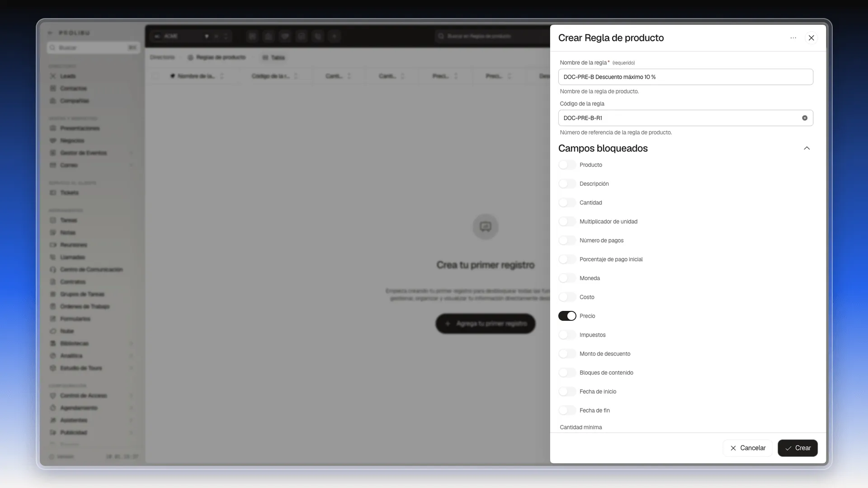Toggle the Producto locked field switch
The width and height of the screenshot is (868, 488).
pyautogui.click(x=567, y=165)
